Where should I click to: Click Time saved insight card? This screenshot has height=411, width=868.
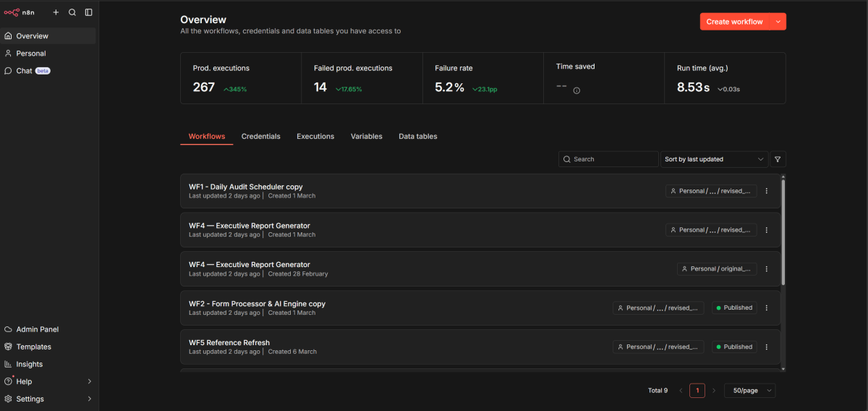coord(604,78)
